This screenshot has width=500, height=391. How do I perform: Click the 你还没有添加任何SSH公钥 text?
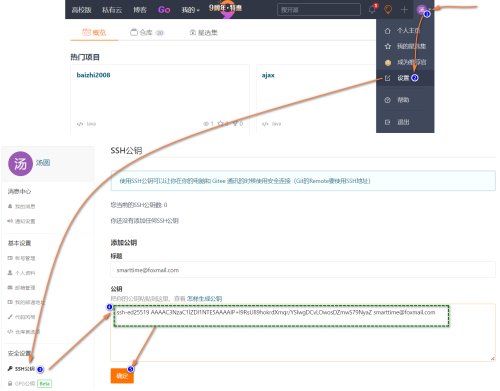145,221
